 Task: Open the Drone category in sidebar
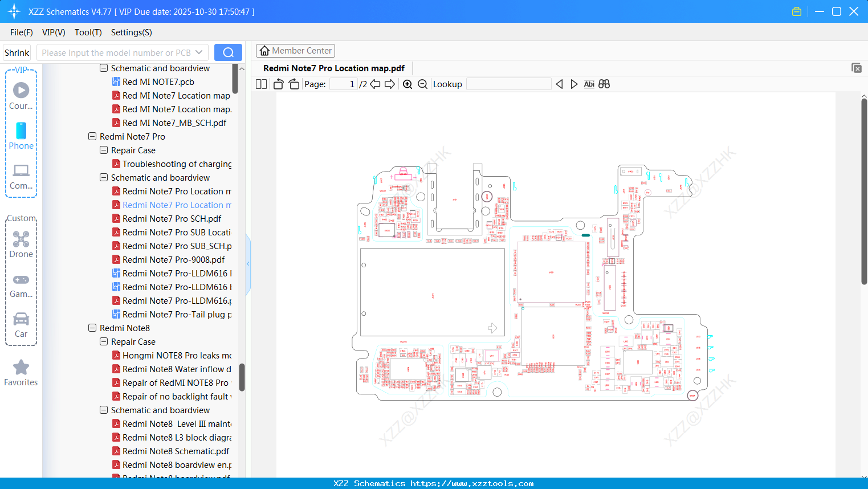pyautogui.click(x=21, y=244)
